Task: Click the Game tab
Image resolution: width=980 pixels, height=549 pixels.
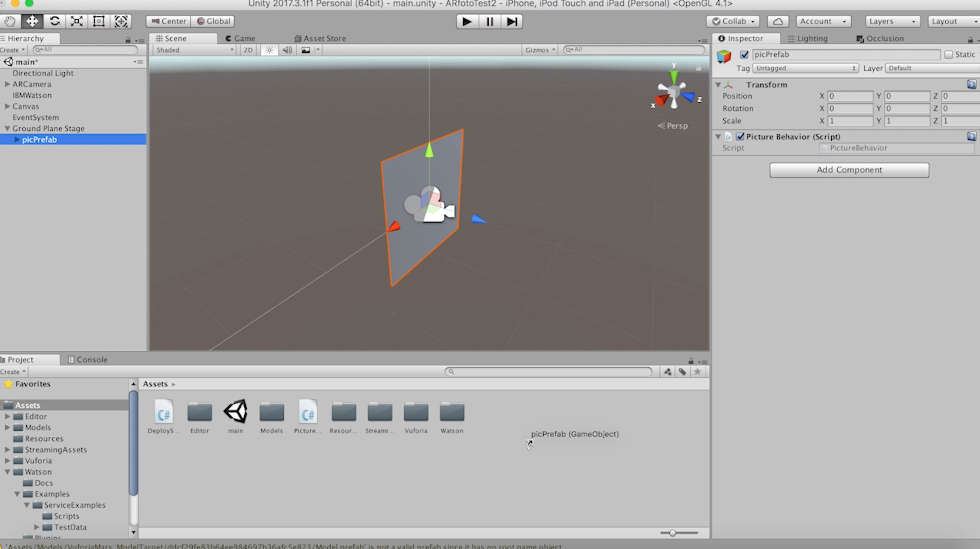Action: [x=244, y=38]
